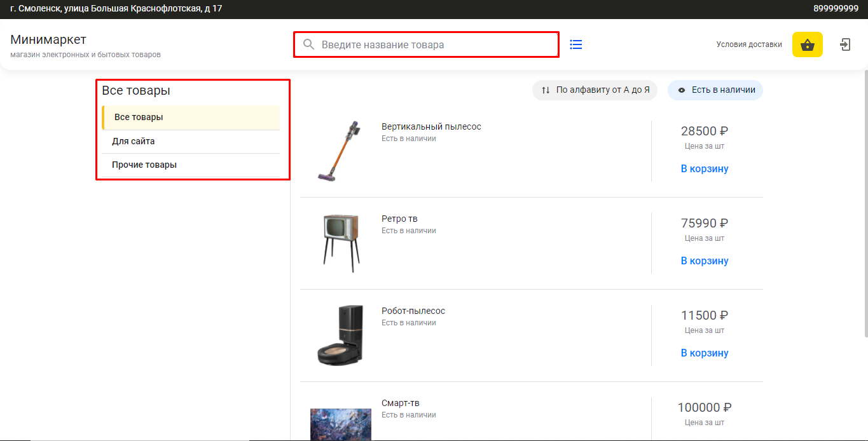Screen dimensions: 868x441
Task: Click the magnifier icon in search bar
Action: [x=308, y=44]
